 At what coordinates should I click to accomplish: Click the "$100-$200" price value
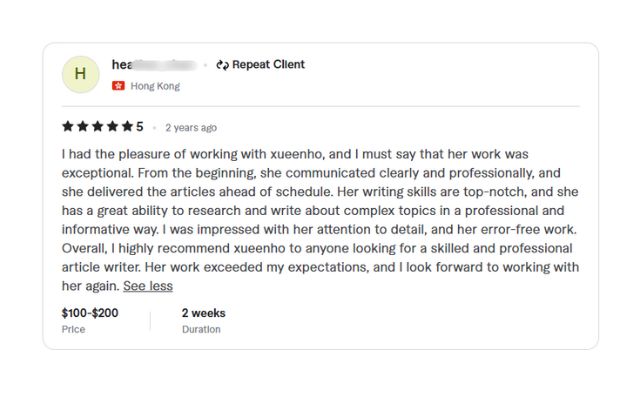point(90,313)
